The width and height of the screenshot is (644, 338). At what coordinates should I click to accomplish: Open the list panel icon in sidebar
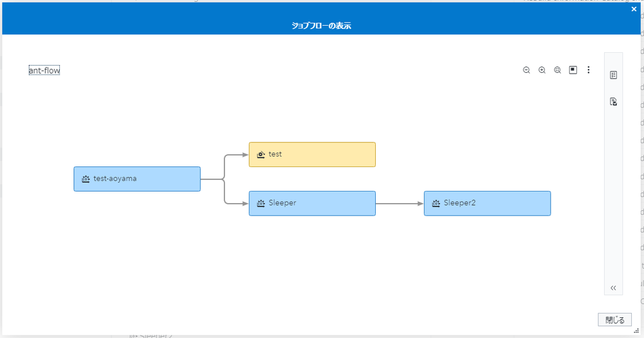pos(614,75)
